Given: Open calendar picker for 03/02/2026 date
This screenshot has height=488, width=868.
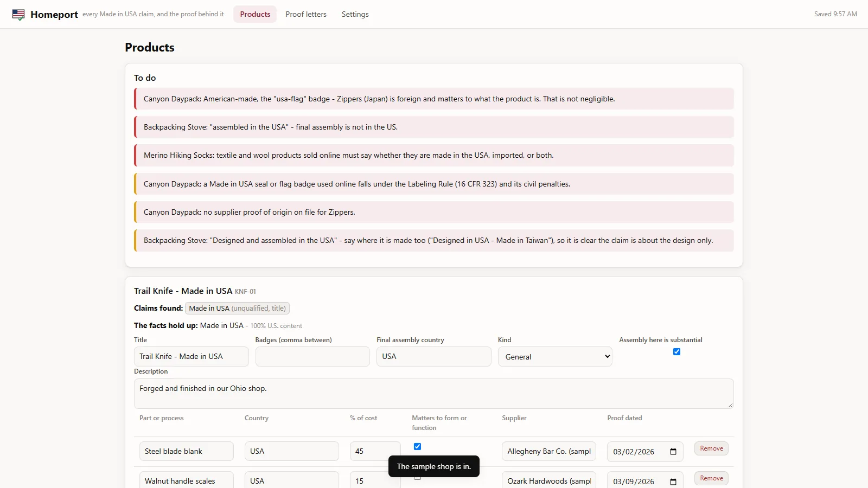Looking at the screenshot, I should coord(673,452).
